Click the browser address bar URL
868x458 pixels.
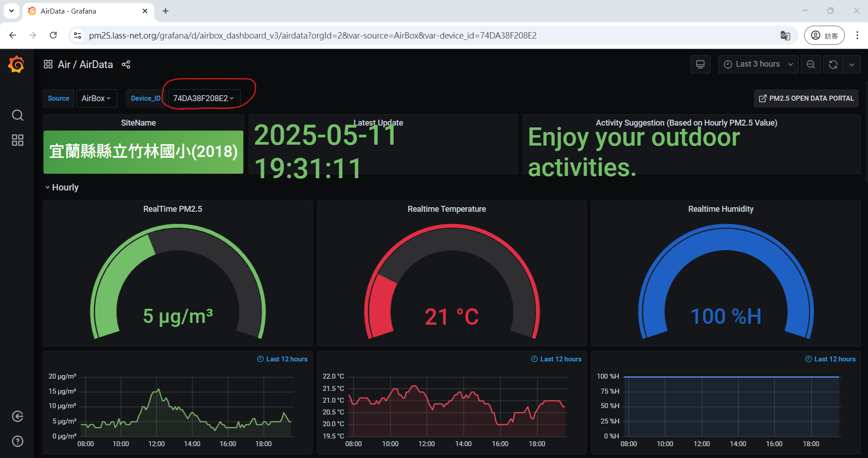coord(313,35)
